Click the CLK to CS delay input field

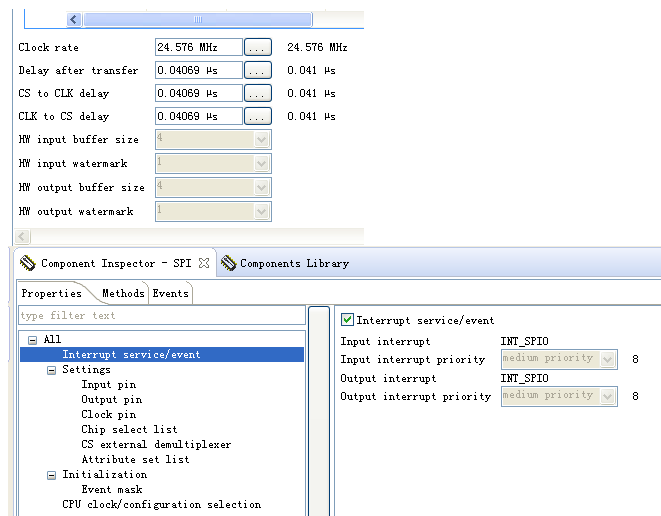pos(199,116)
